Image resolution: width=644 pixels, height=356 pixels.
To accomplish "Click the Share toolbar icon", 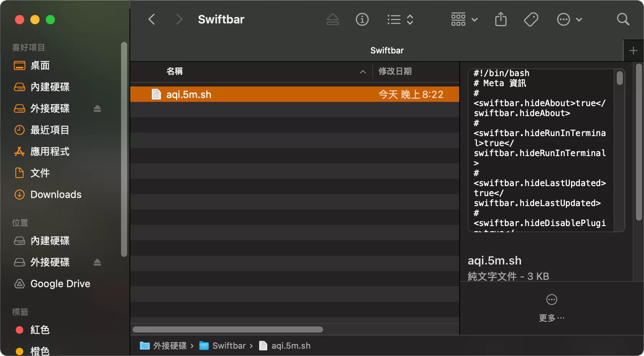I will coord(501,19).
